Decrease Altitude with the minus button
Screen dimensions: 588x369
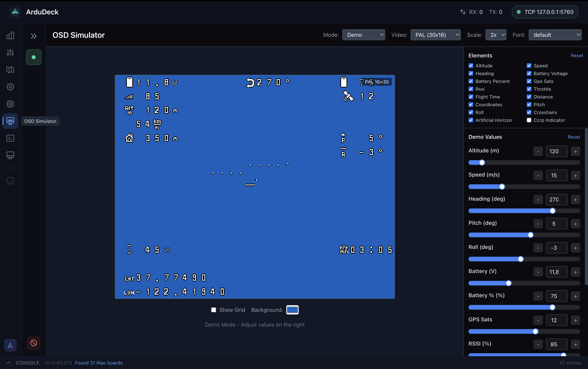[x=538, y=151]
